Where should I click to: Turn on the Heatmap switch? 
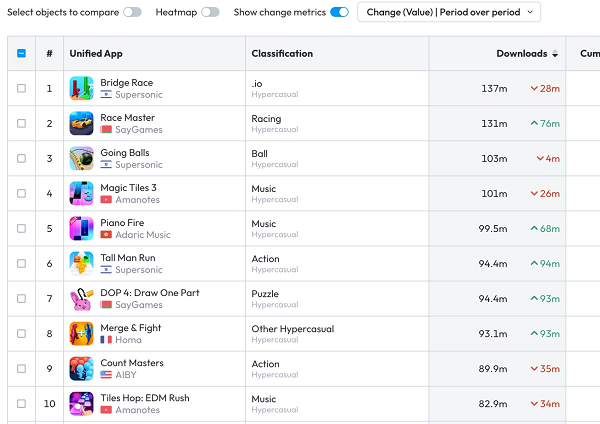pos(210,12)
